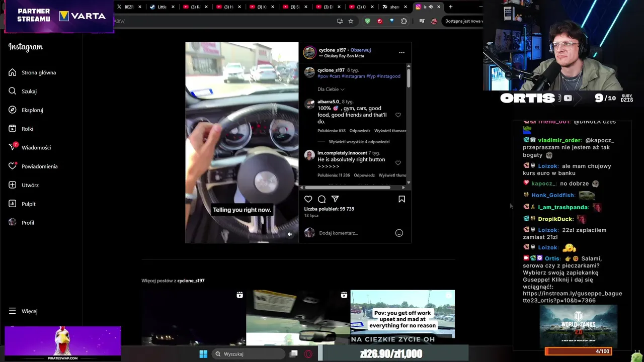Screen dimensions: 644x362
Task: Expand Wyświetl wszystkie 4 odpowiedzi
Action: tap(359, 142)
